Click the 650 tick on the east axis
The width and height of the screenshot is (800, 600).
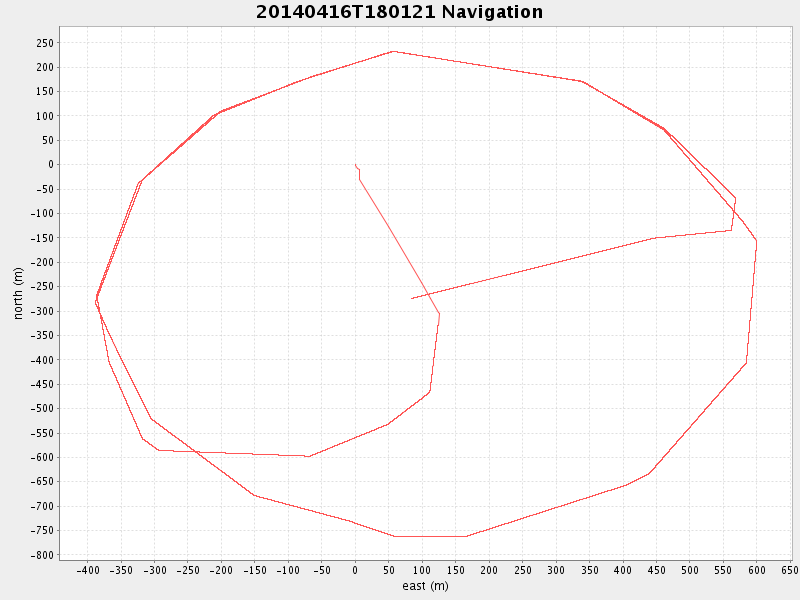click(x=789, y=571)
